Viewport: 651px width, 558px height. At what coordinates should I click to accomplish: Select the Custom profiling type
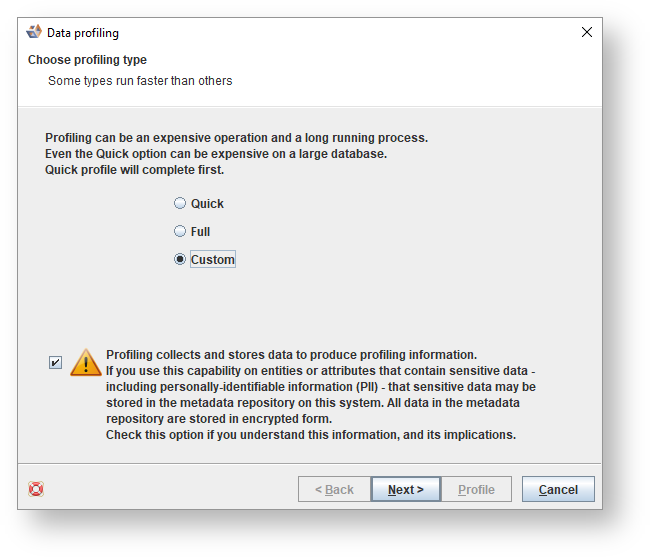click(180, 259)
